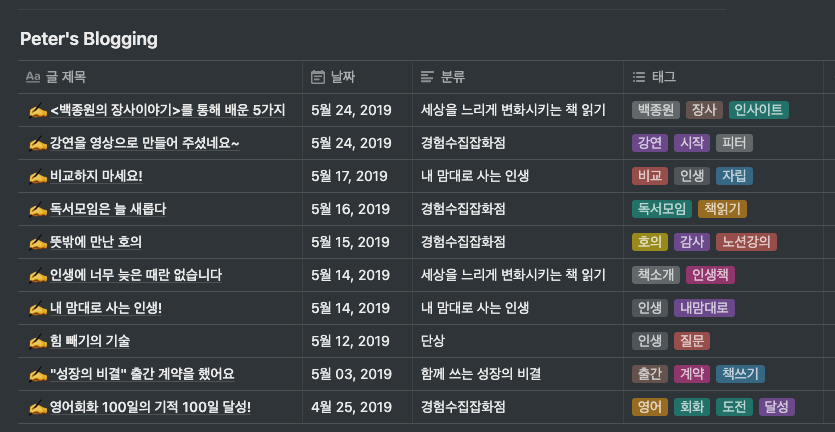Select the yellow 호의 tag
Image resolution: width=835 pixels, height=432 pixels.
650,242
